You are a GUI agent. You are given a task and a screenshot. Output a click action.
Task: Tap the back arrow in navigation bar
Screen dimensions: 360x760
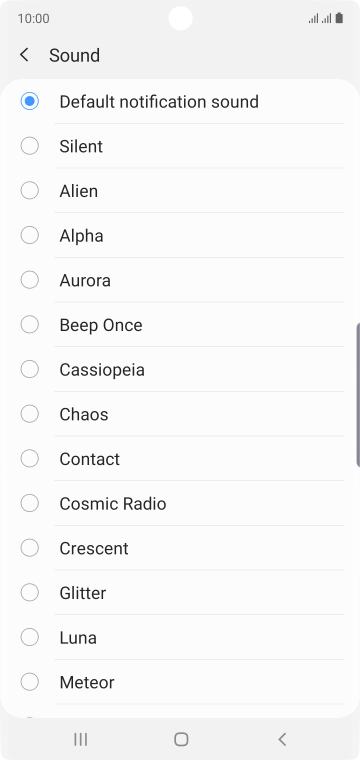[x=282, y=739]
